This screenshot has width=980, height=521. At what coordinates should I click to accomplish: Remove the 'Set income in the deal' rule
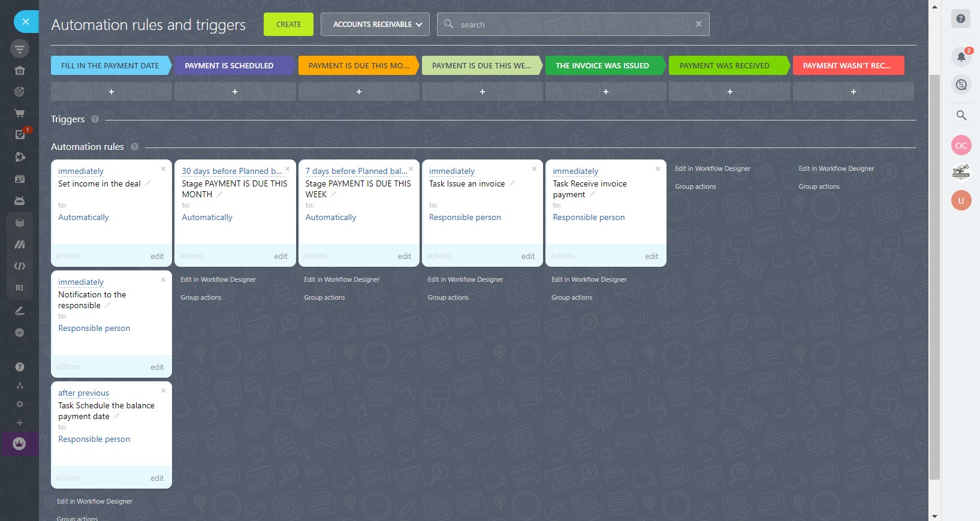tap(163, 169)
